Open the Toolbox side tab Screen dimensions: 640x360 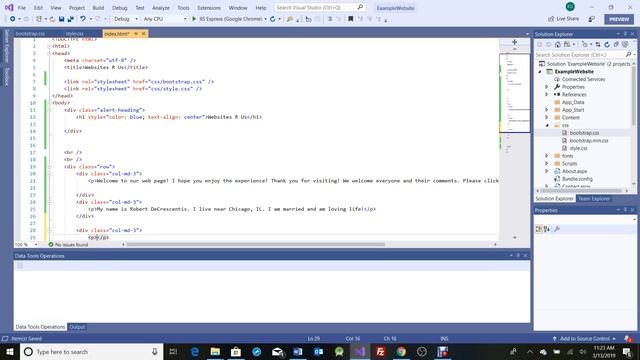[7, 76]
